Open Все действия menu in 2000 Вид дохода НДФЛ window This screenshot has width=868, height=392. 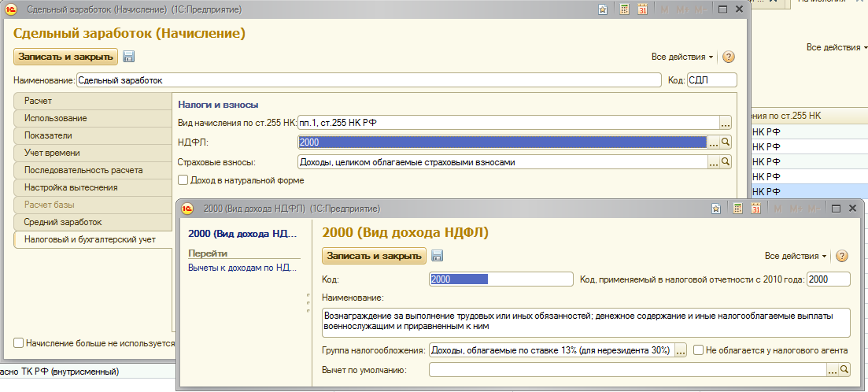pos(796,256)
